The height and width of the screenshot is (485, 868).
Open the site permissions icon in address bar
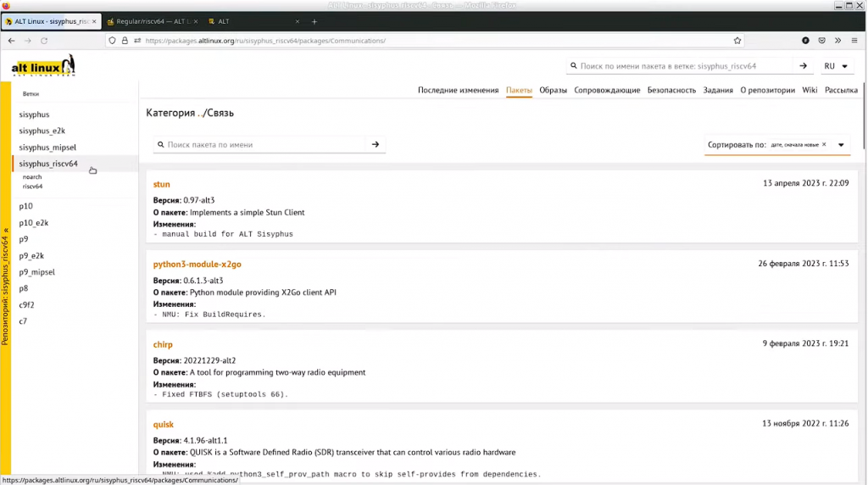tap(137, 41)
